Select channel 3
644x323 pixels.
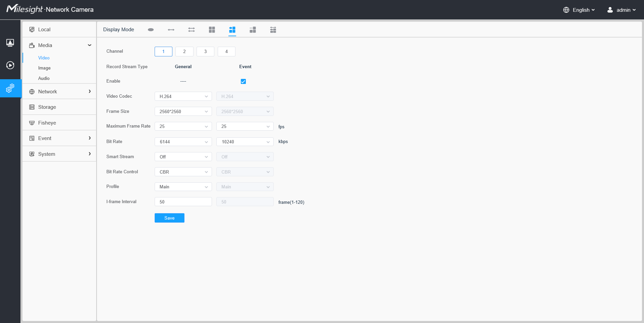tap(205, 51)
